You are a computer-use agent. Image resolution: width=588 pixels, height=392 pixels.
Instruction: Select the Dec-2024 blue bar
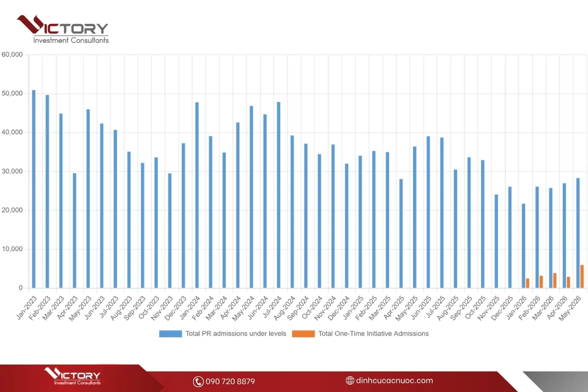(x=346, y=226)
